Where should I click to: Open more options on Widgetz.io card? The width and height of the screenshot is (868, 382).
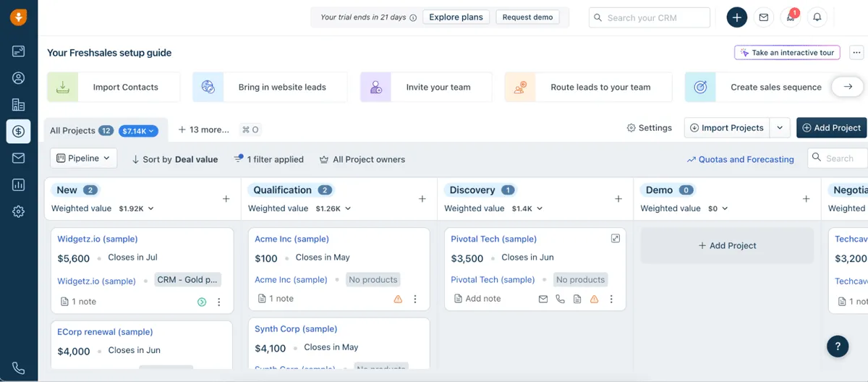point(219,302)
